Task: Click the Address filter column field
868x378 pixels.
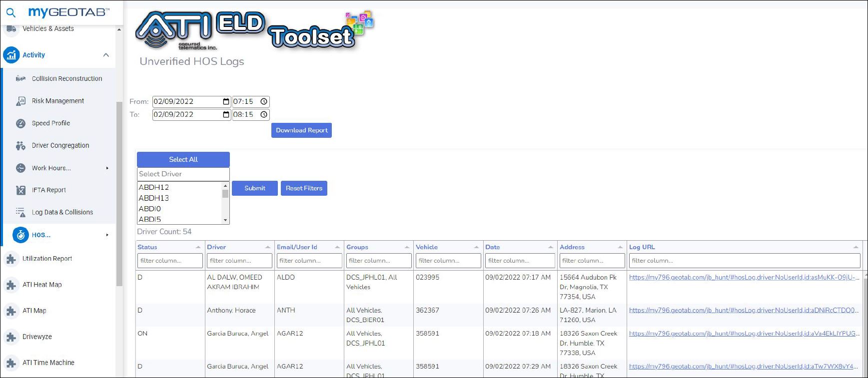Action: (x=592, y=261)
